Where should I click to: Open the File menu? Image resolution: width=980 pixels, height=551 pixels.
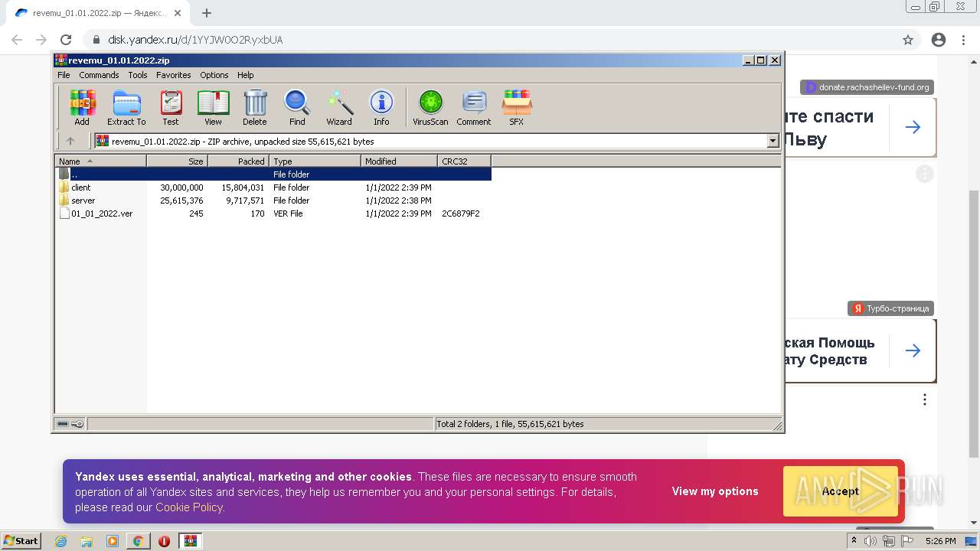[64, 75]
